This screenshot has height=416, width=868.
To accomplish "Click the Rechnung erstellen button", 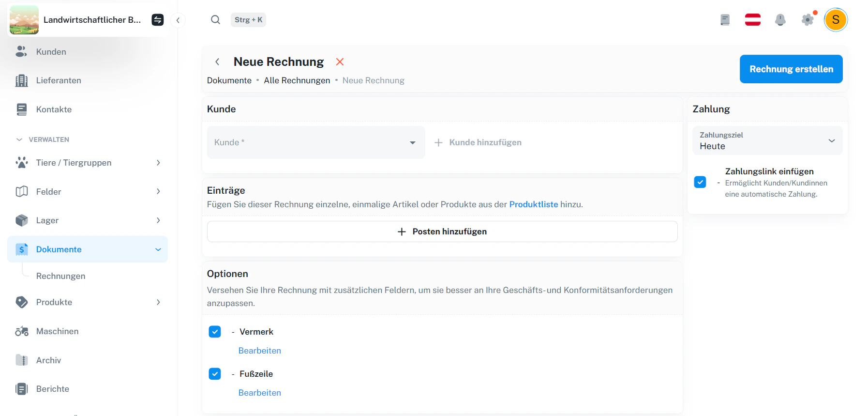I will click(x=791, y=69).
